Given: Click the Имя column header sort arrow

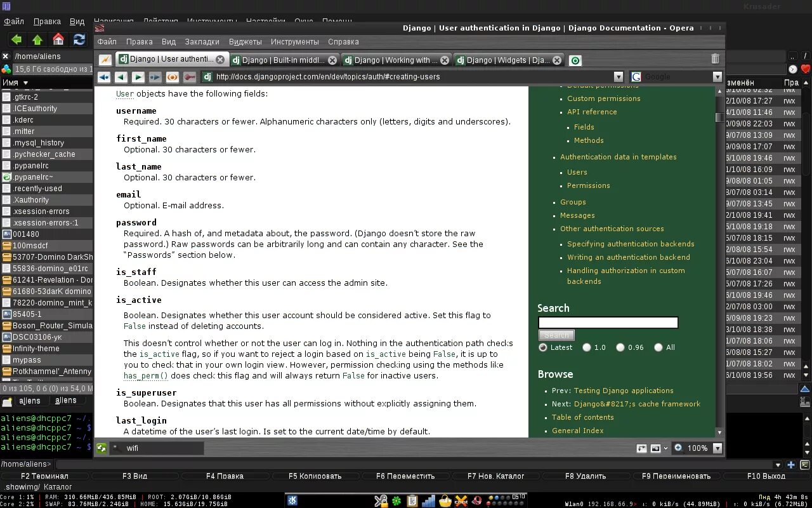Looking at the screenshot, I should pos(26,83).
